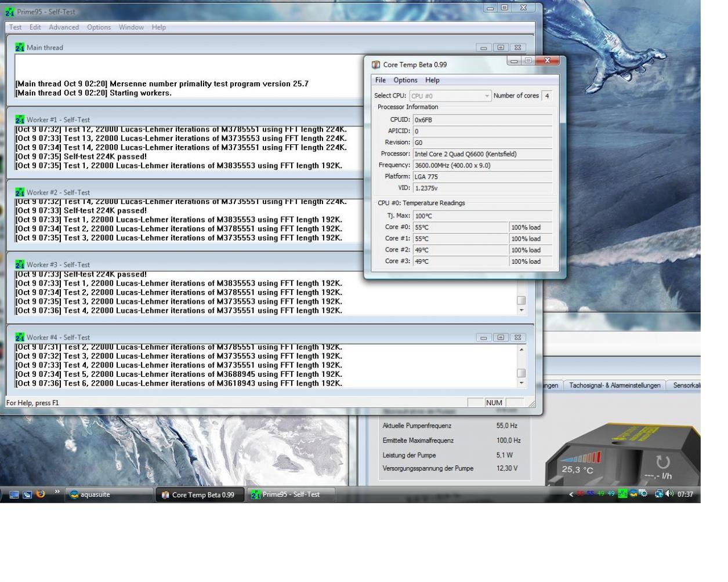Click the Prime95 title bar icon

(x=9, y=12)
